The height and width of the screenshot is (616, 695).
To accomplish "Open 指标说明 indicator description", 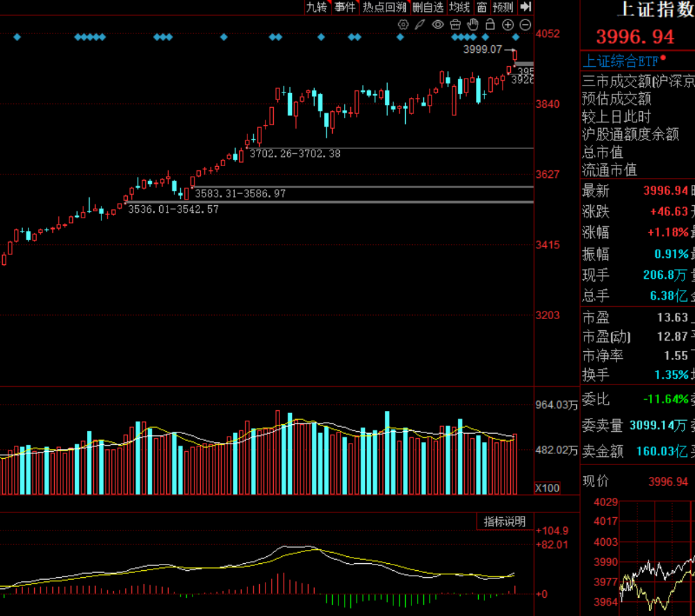I will 505,521.
